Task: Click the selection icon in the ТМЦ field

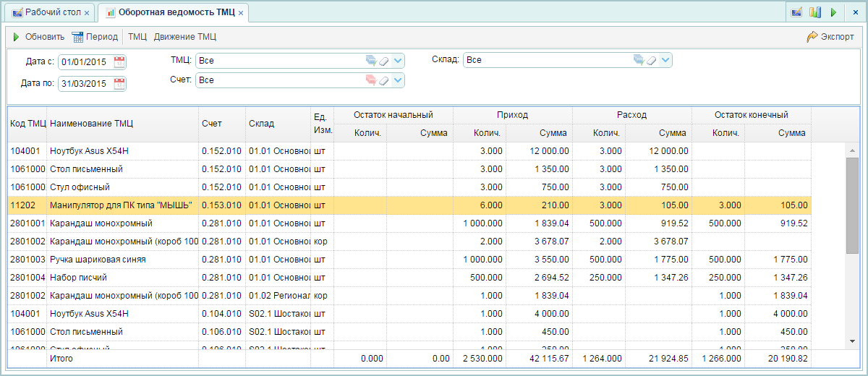Action: click(x=371, y=61)
